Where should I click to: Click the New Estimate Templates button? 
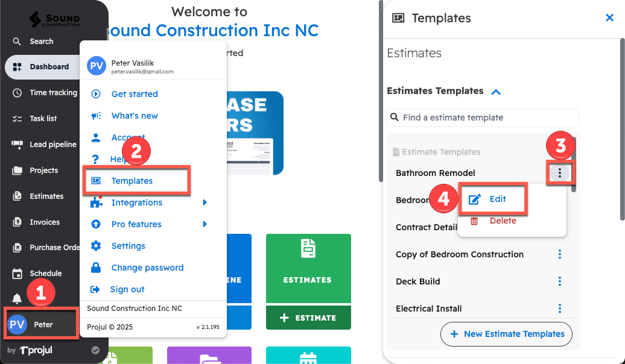click(x=506, y=334)
